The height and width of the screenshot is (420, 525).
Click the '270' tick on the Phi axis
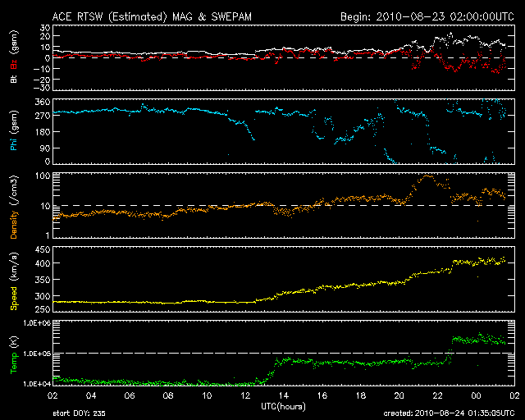(x=43, y=116)
